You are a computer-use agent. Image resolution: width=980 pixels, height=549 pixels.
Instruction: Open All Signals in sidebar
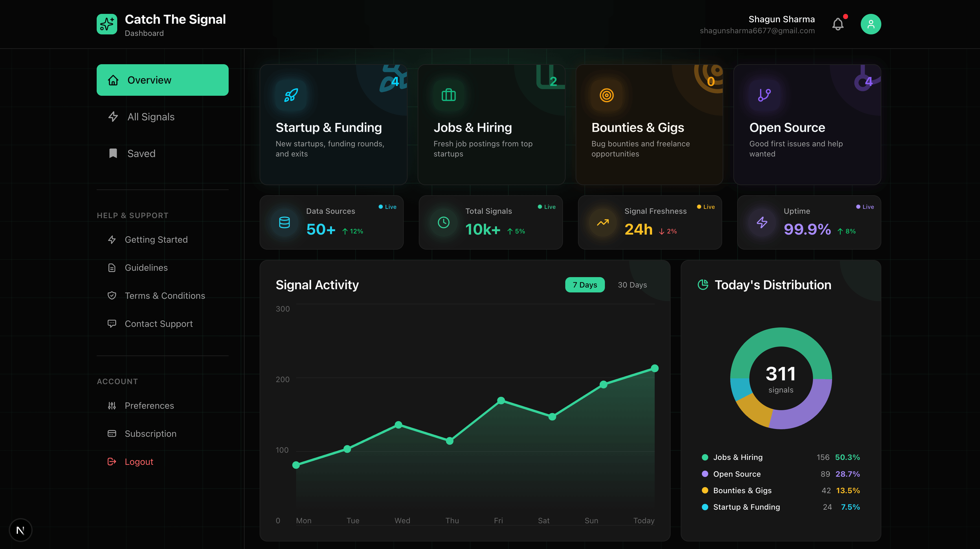coord(151,117)
